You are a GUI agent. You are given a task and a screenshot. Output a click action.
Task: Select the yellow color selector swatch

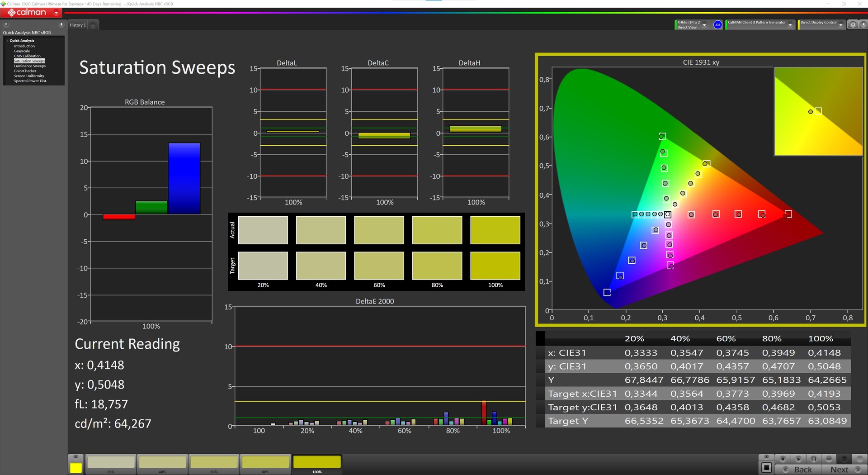(x=76, y=468)
